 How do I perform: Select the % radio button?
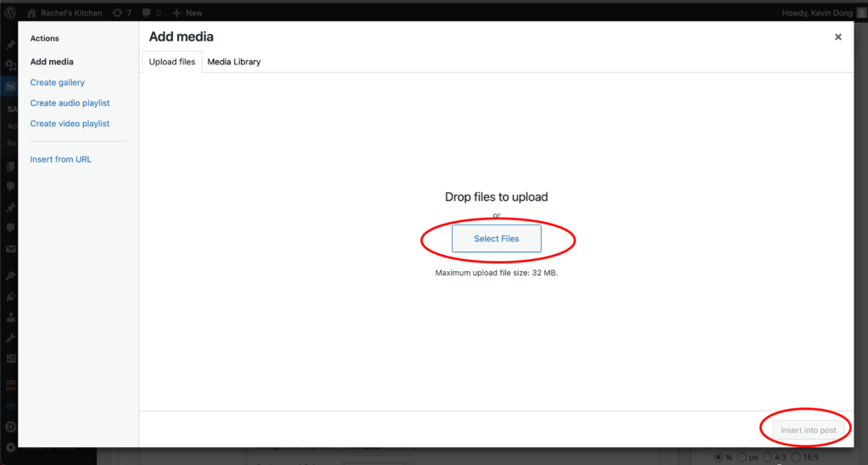(x=719, y=457)
